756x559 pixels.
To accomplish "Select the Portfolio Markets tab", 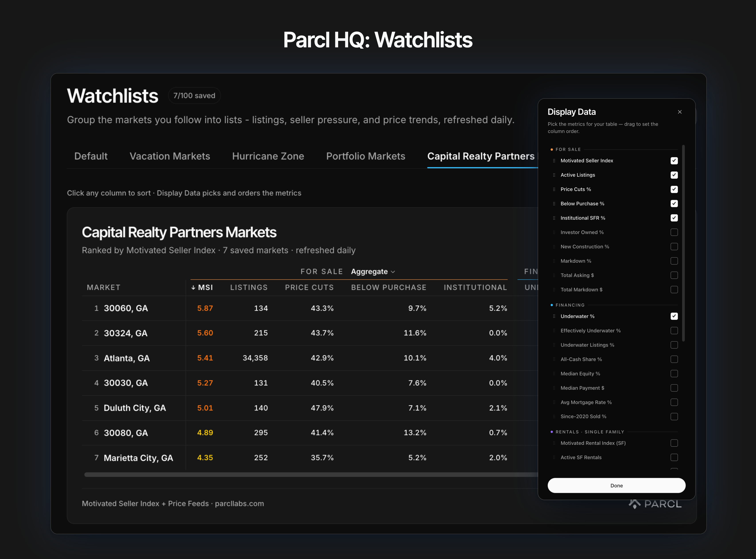I will click(366, 156).
